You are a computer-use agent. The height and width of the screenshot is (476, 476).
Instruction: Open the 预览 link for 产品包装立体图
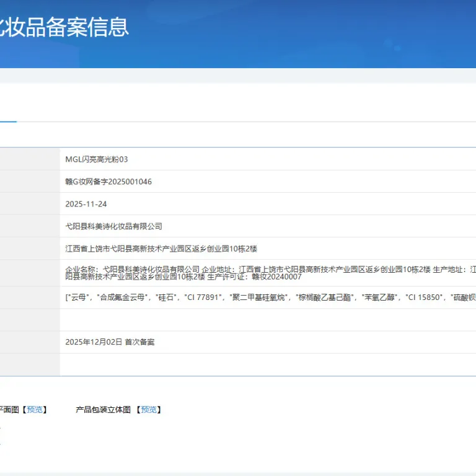pos(149,410)
